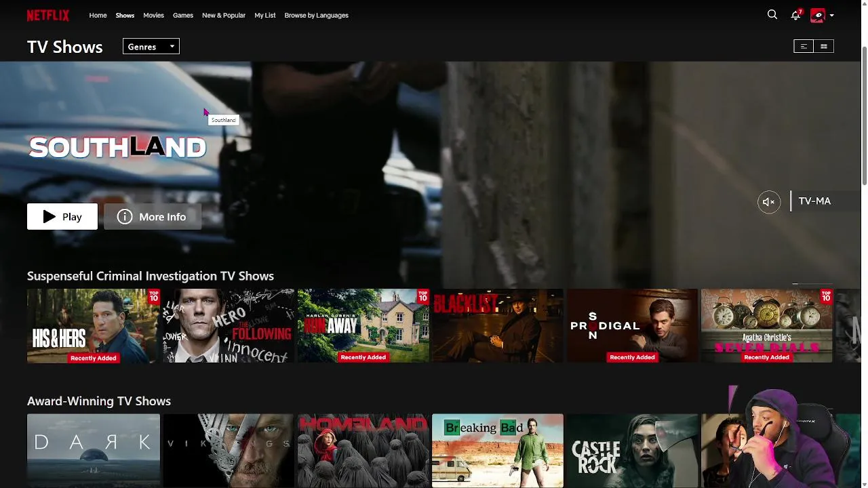Screen dimensions: 868x488
Task: Open Prodigal Son thumbnail
Action: pyautogui.click(x=633, y=326)
